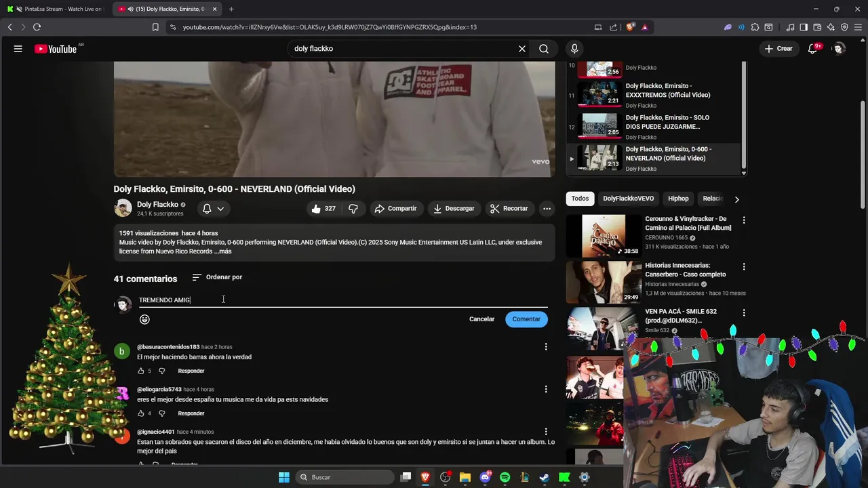Viewport: 868px width, 488px height.
Task: Expand the description with ...más
Action: (x=222, y=251)
